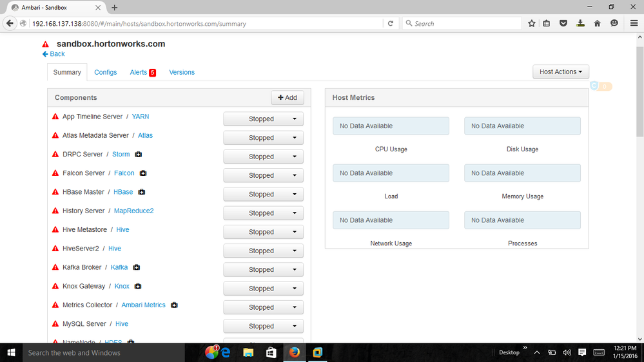
Task: Go back using the browser back arrow
Action: coord(10,23)
